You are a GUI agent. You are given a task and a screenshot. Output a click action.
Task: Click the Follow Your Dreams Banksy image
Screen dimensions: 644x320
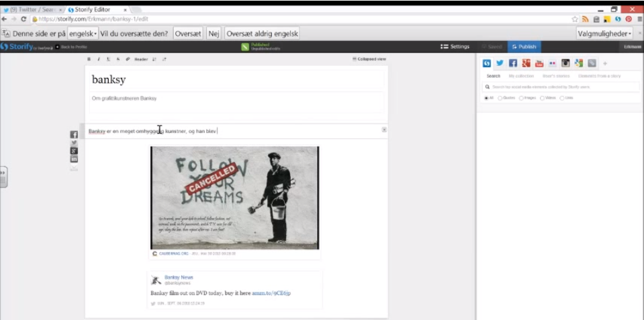pyautogui.click(x=234, y=198)
